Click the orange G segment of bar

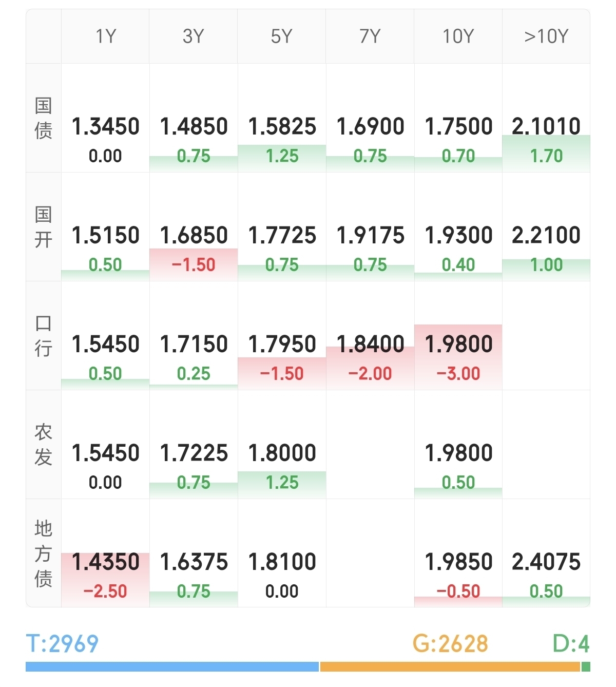pos(450,667)
